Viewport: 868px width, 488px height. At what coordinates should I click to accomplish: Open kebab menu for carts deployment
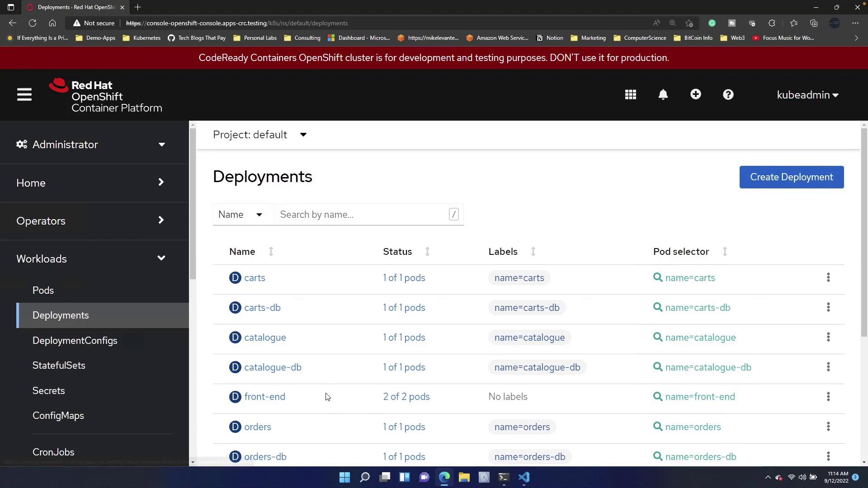coord(828,277)
